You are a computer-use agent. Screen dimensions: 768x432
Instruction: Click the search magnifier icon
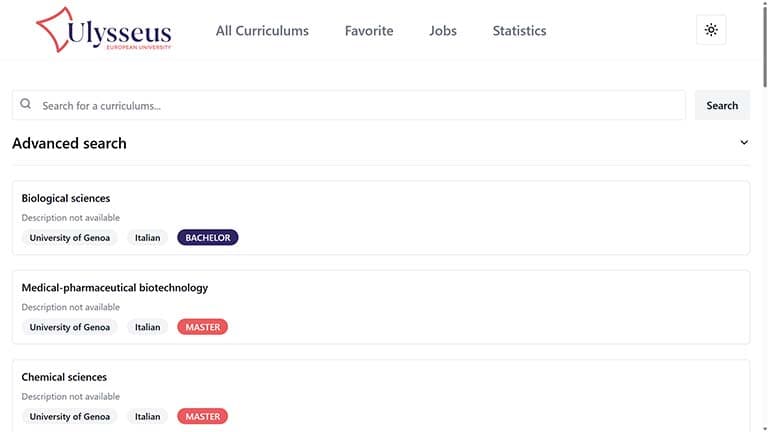coord(26,105)
